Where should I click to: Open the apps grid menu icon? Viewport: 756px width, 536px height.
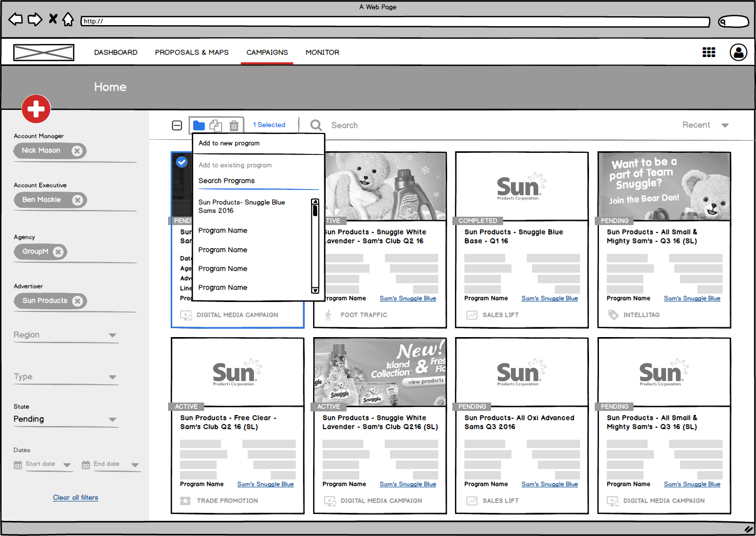[x=708, y=52]
